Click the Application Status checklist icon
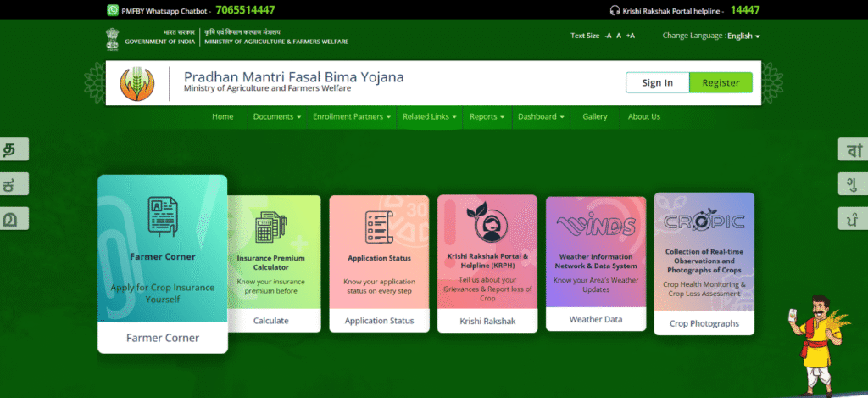Image resolution: width=868 pixels, height=398 pixels. [x=379, y=227]
